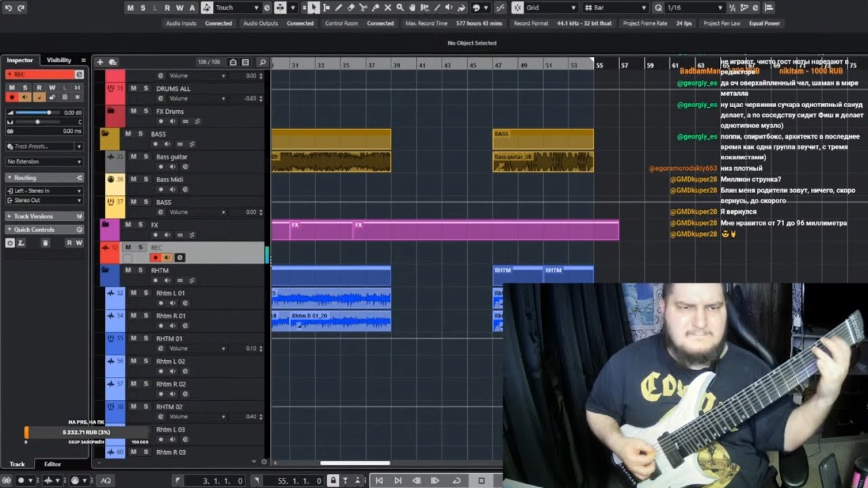The width and height of the screenshot is (868, 488).
Task: Select the Draw pencil tool
Action: point(338,7)
